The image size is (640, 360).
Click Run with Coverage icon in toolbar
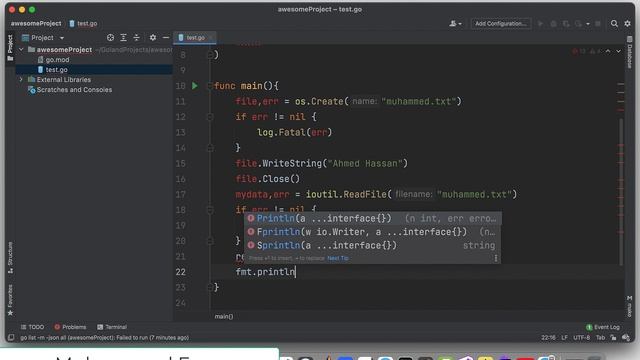566,24
